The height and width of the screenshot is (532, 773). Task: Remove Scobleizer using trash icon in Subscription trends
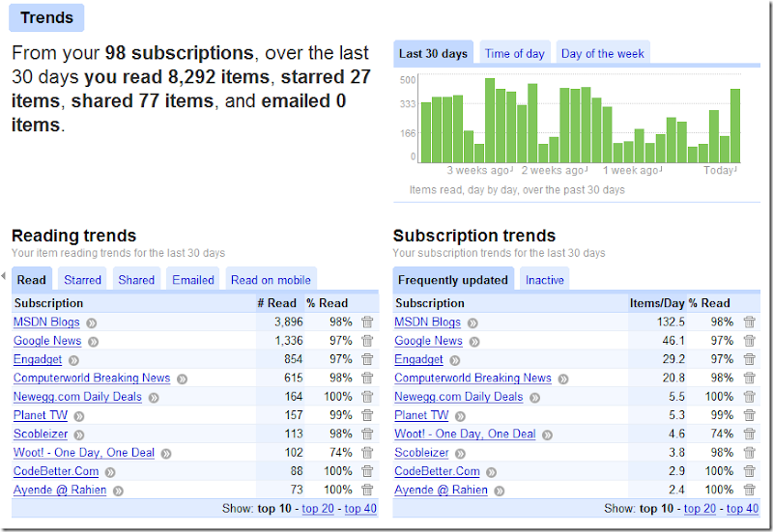(749, 453)
